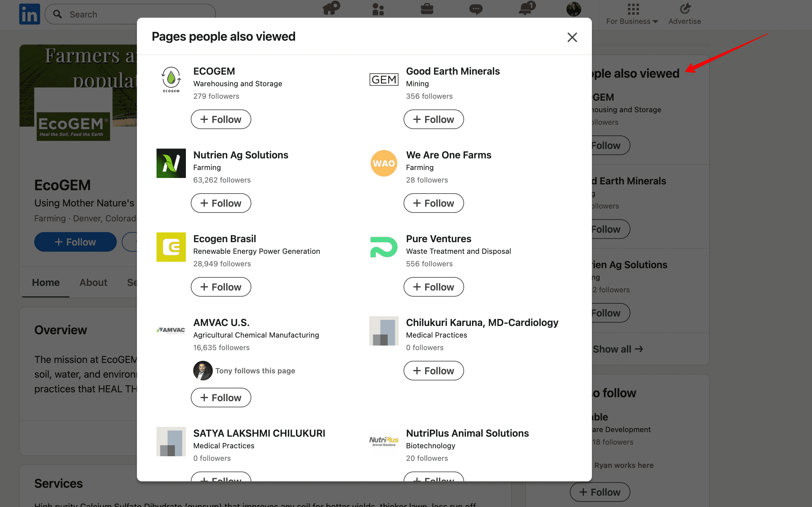Click the ECOGEM company logo in the dialog
The width and height of the screenshot is (812, 507).
click(x=171, y=80)
